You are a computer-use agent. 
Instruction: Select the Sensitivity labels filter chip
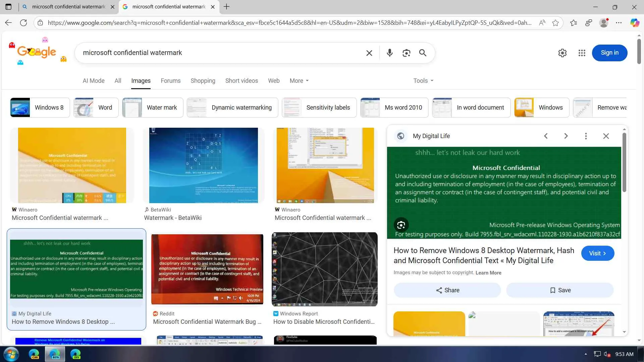tap(319, 108)
